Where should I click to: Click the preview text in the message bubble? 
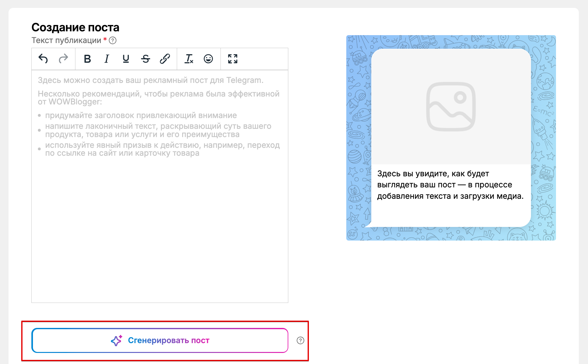coord(450,185)
